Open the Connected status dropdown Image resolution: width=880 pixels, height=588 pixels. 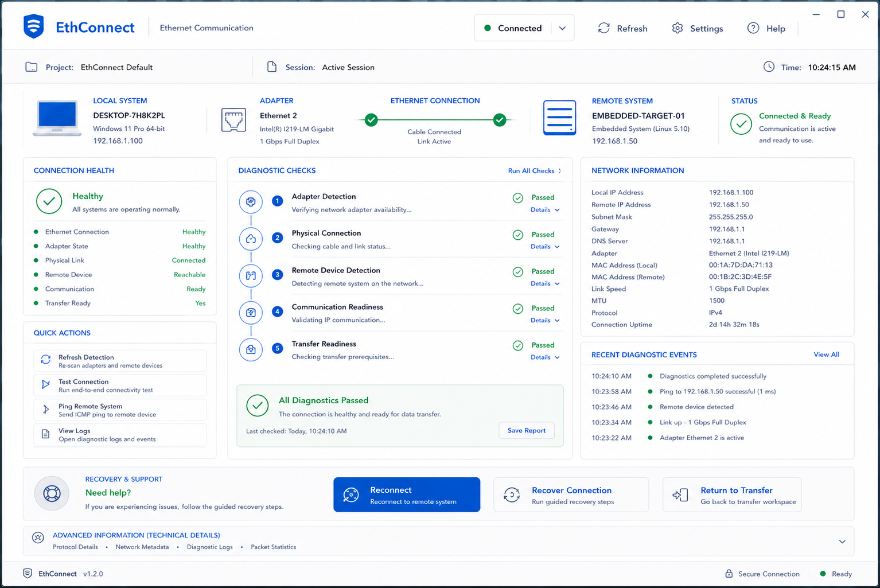(562, 28)
